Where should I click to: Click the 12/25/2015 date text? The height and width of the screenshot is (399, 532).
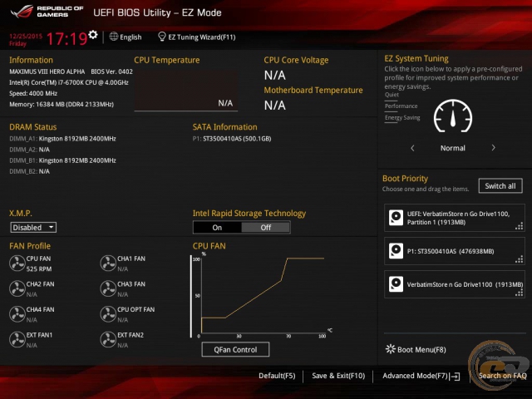point(26,37)
